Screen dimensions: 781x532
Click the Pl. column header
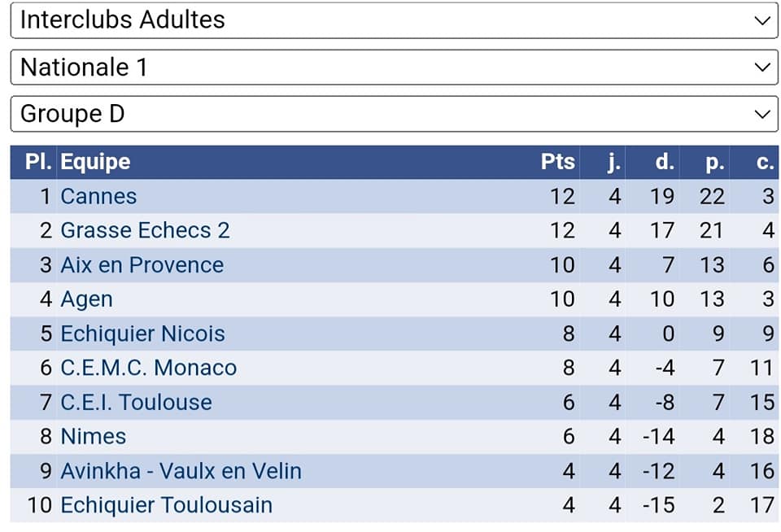click(x=38, y=162)
